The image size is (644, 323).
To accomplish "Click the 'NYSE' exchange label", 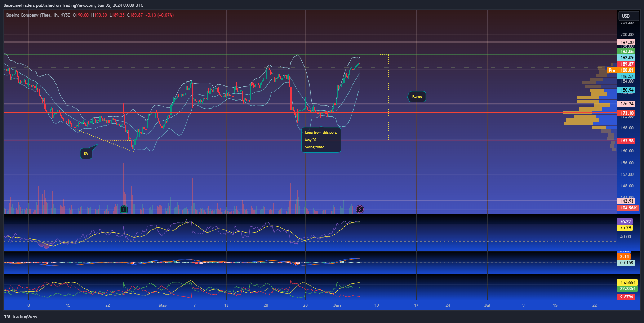I will pos(65,15).
